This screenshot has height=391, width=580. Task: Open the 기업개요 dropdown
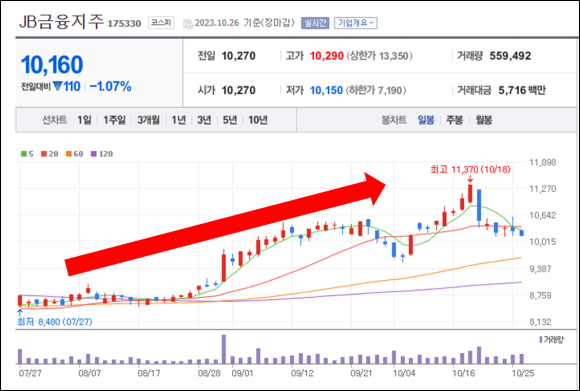(355, 23)
